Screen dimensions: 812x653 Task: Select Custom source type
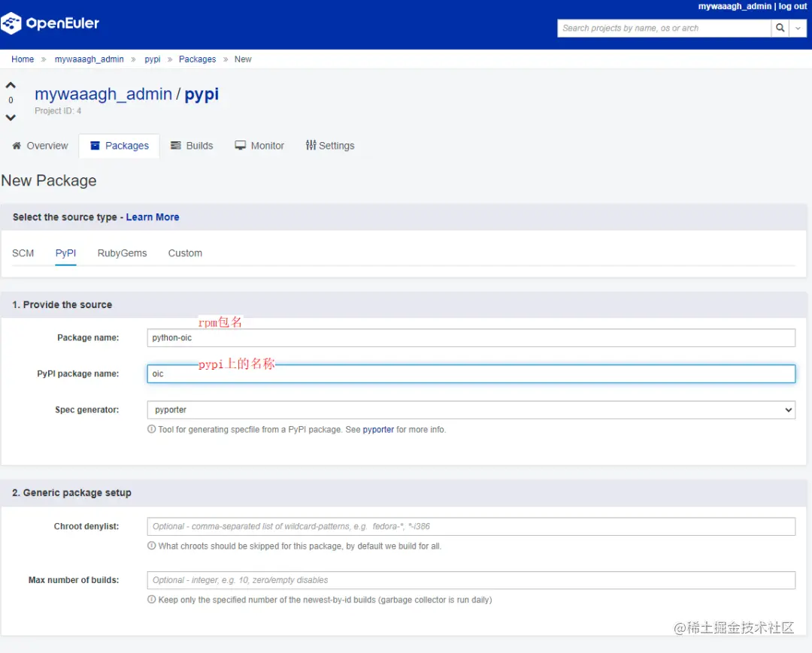click(x=185, y=253)
